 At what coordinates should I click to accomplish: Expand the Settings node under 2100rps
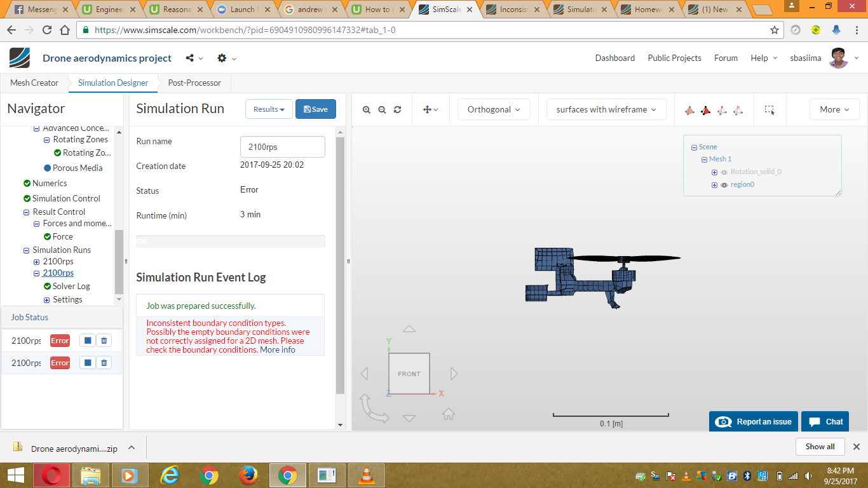click(47, 300)
